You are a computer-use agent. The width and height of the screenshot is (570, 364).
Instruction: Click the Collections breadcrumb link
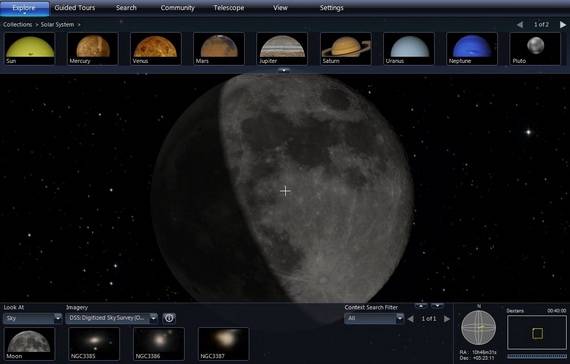pos(17,24)
